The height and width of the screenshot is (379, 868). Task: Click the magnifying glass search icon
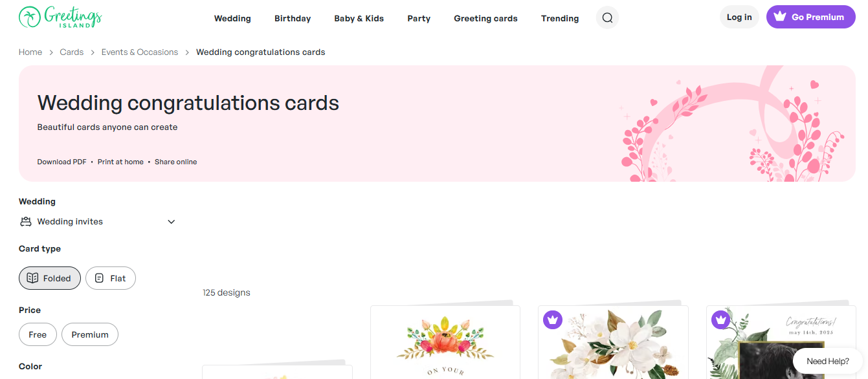click(607, 18)
